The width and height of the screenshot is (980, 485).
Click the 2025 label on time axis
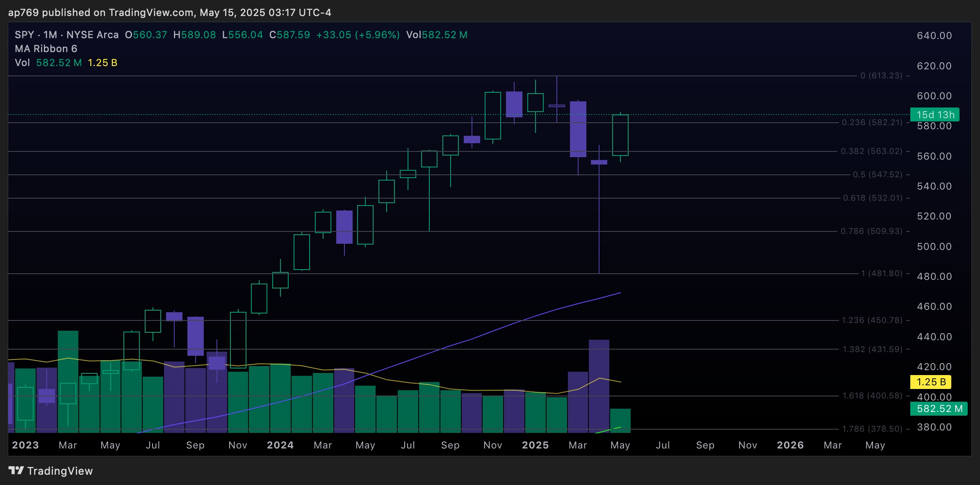(x=536, y=445)
